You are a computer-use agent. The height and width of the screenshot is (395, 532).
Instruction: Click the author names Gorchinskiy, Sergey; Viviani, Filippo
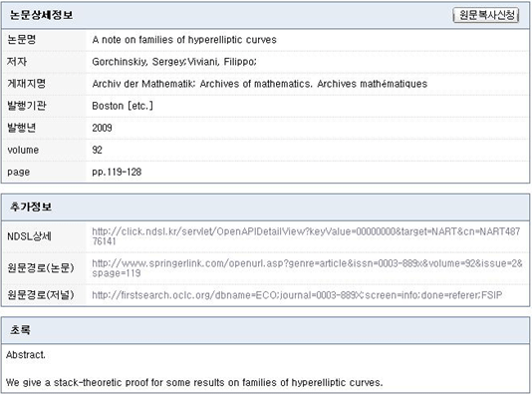tap(174, 62)
